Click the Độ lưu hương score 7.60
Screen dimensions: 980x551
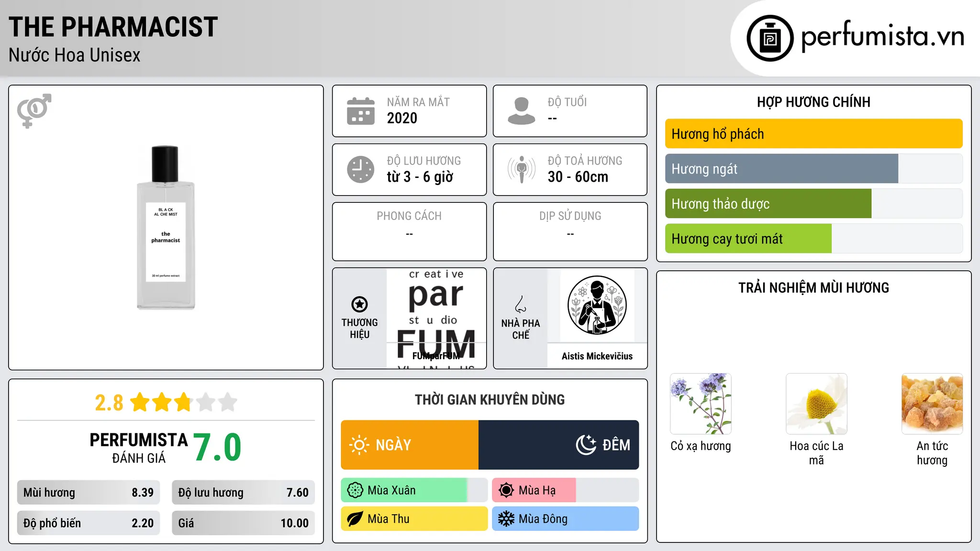[x=298, y=493]
